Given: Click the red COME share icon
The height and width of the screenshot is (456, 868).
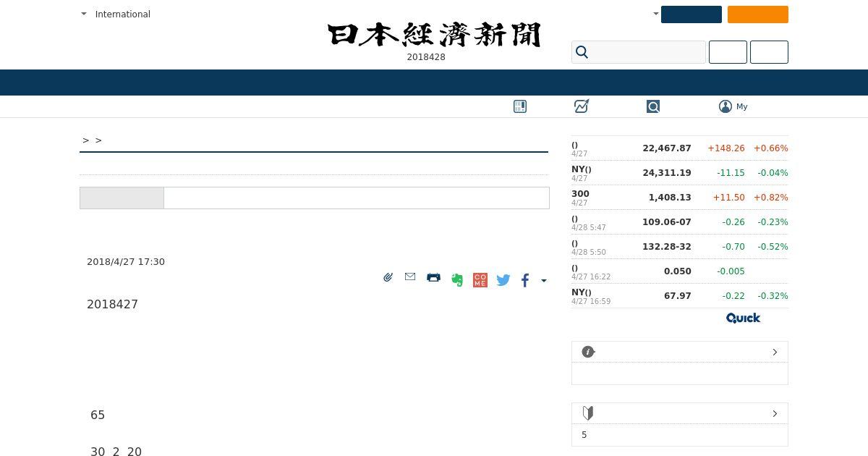Looking at the screenshot, I should tap(480, 280).
